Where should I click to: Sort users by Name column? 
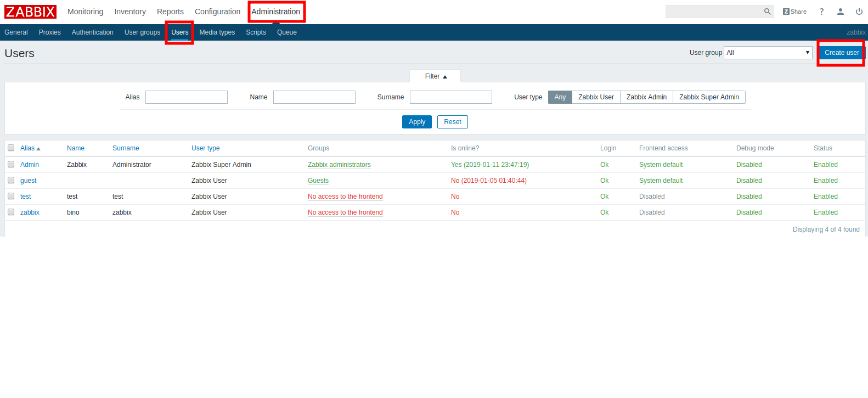76,148
